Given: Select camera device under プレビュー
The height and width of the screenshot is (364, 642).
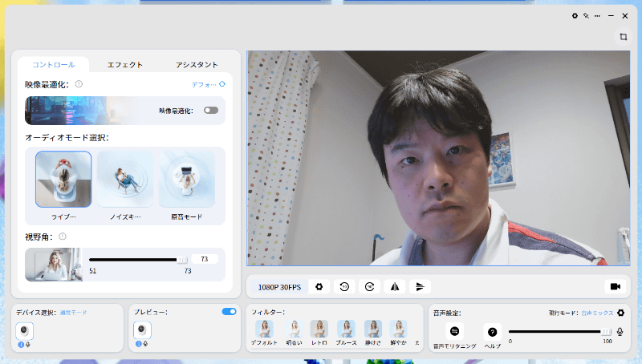Looking at the screenshot, I should tap(142, 330).
